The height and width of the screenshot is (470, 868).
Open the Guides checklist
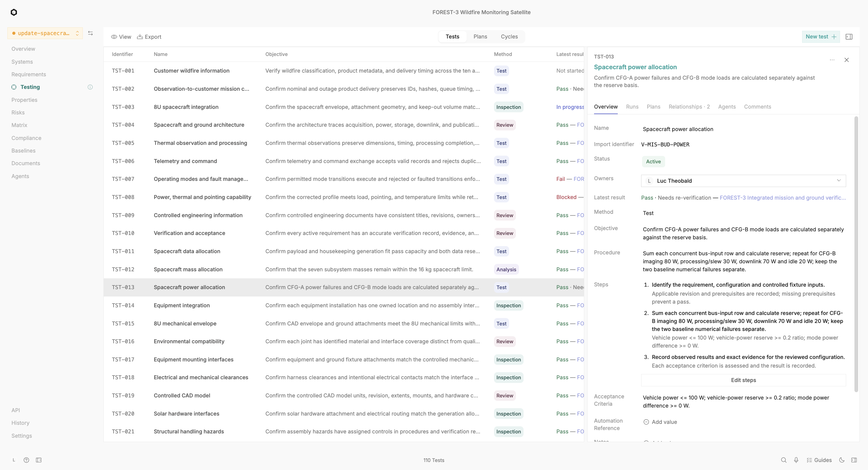[819, 460]
